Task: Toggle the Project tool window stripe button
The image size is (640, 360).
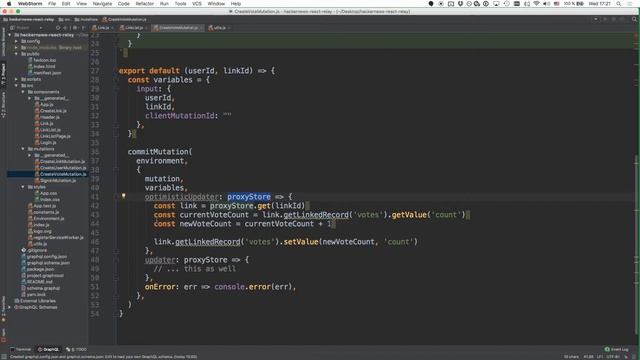Action: pos(3,74)
